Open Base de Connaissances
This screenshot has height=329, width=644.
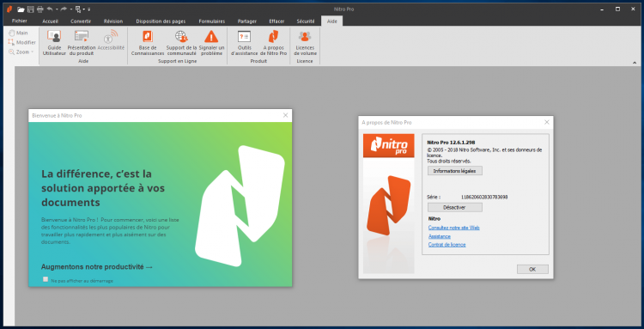148,43
